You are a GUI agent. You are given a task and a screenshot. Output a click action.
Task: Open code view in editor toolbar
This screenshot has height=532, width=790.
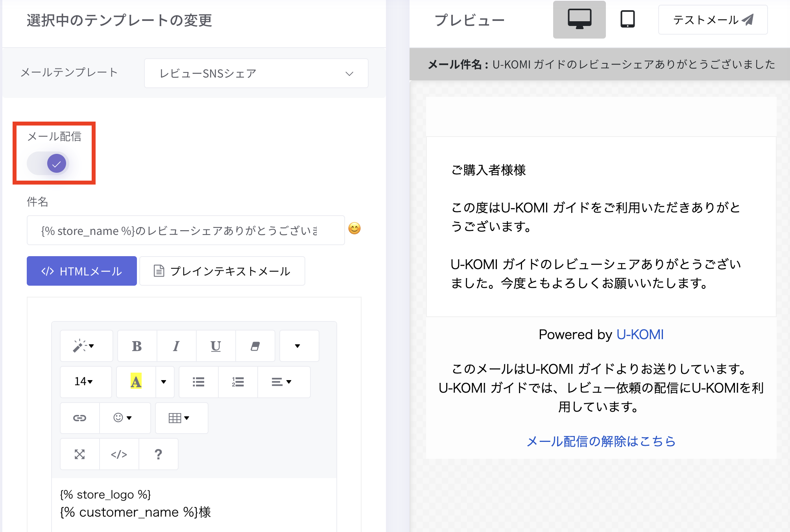coord(119,454)
